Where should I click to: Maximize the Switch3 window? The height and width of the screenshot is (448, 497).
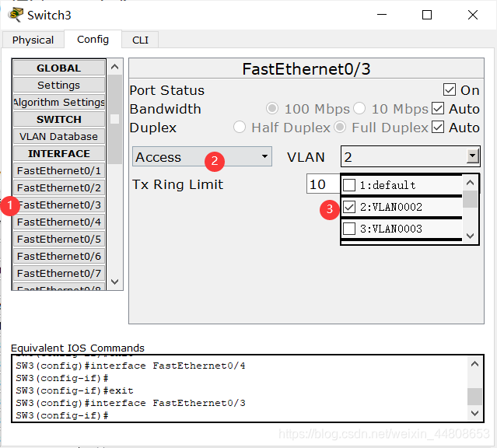(427, 15)
